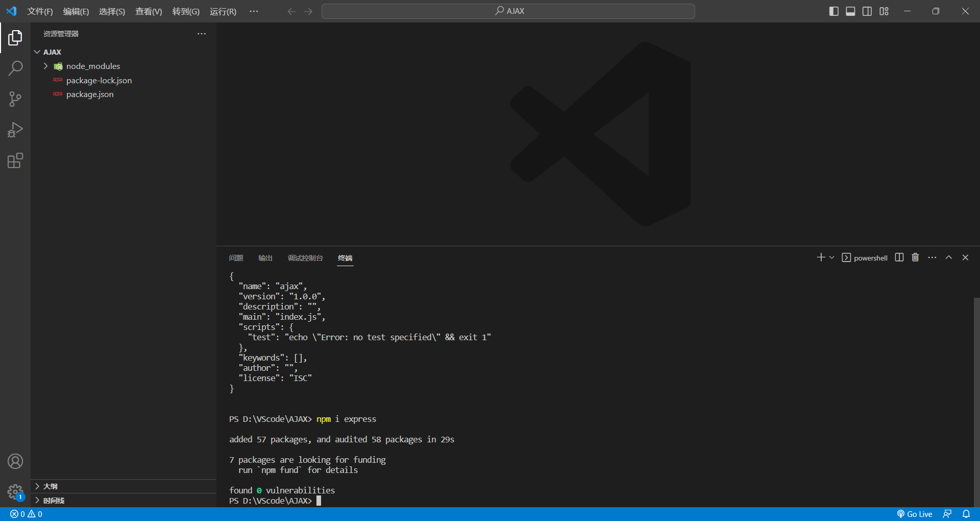Go forward with the right arrow
The image size is (980, 521).
[x=308, y=11]
